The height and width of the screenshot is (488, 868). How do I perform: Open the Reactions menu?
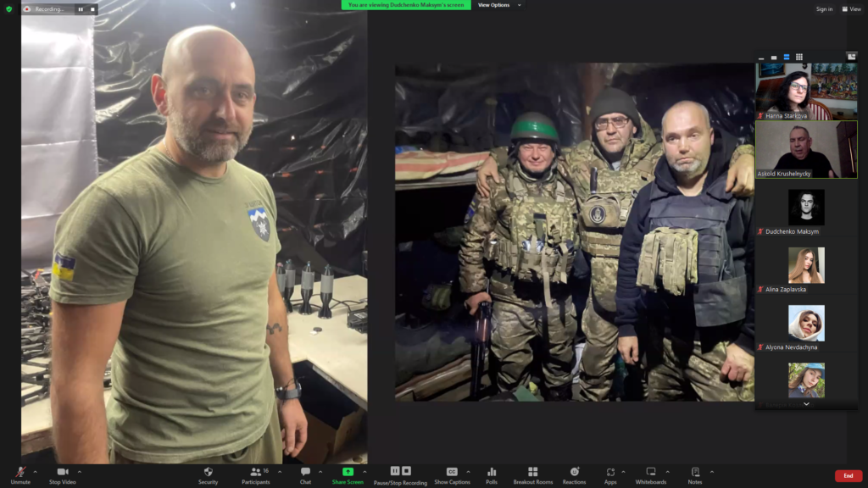(x=574, y=475)
